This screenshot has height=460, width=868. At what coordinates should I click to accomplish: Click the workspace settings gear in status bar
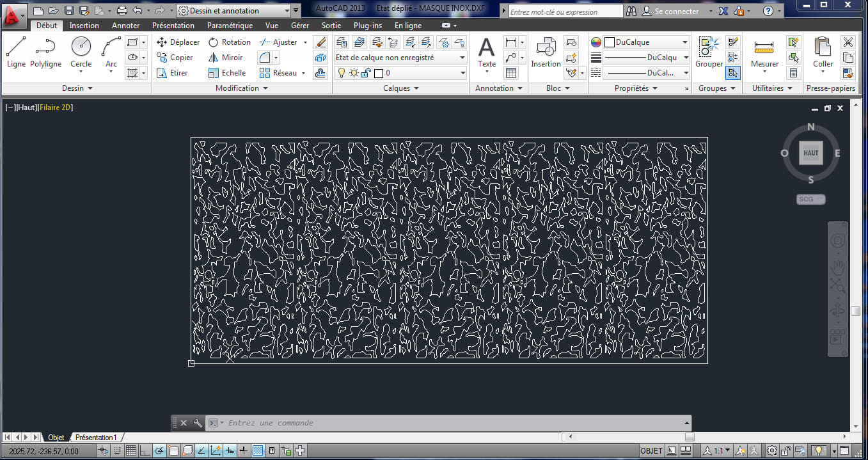tap(772, 450)
